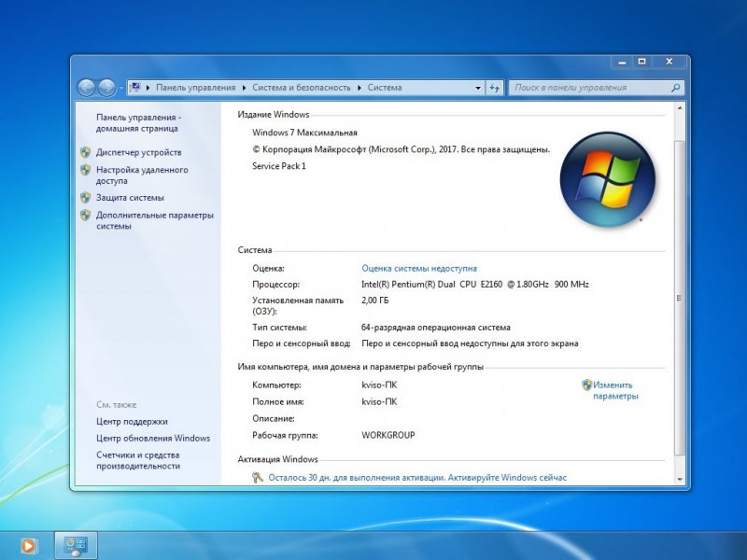This screenshot has width=747, height=560.
Task: Click Изменить параметры link
Action: click(x=615, y=390)
